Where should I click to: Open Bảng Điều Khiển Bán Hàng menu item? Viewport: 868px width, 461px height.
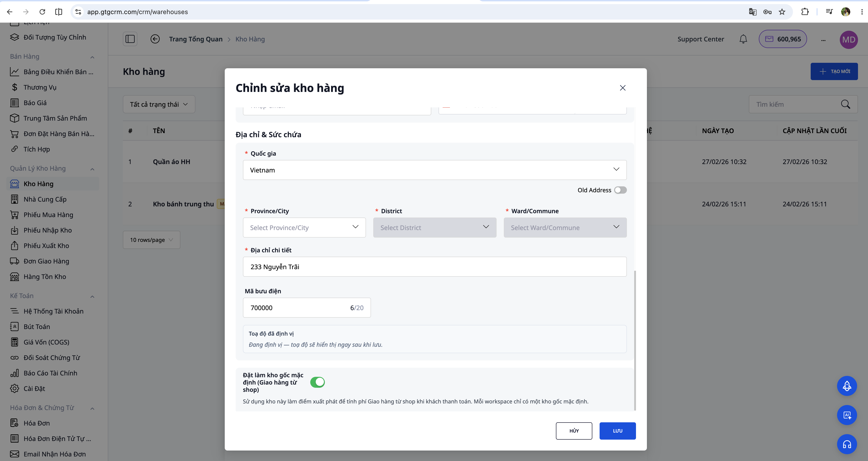[53, 72]
